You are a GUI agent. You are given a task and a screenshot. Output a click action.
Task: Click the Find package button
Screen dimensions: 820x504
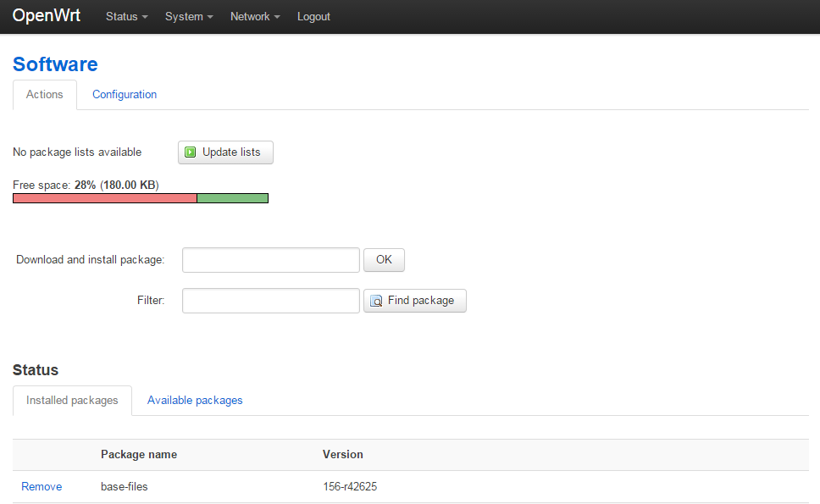tap(415, 301)
